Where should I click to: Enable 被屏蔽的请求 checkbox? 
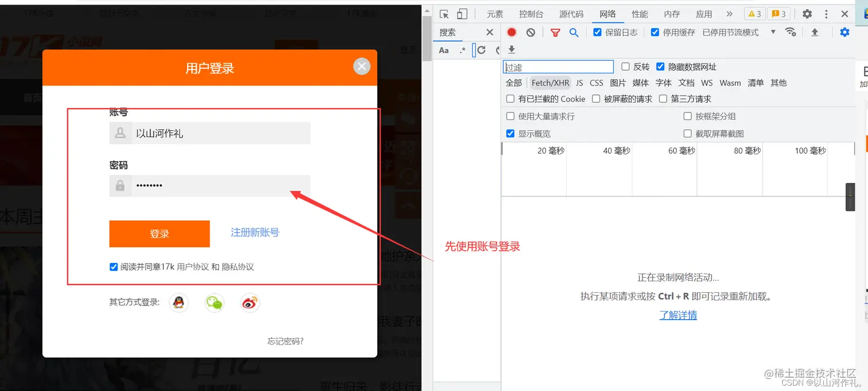click(x=596, y=99)
